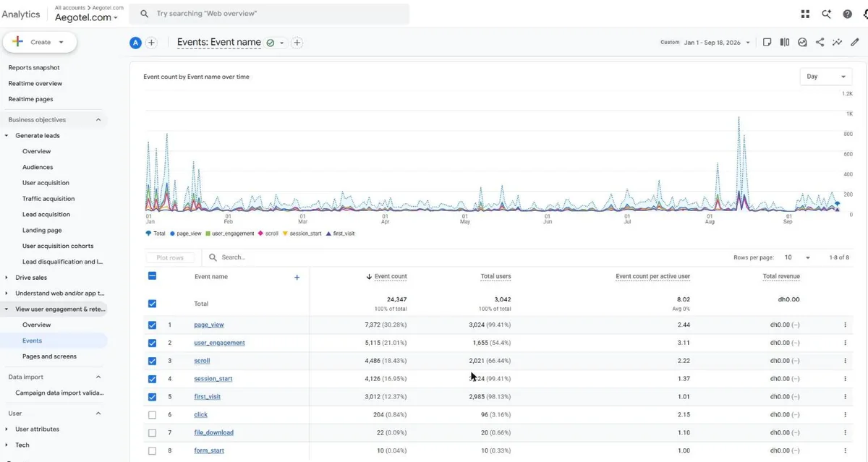Open more options for form_start row
Screen dimensions: 868x462
tap(845, 450)
